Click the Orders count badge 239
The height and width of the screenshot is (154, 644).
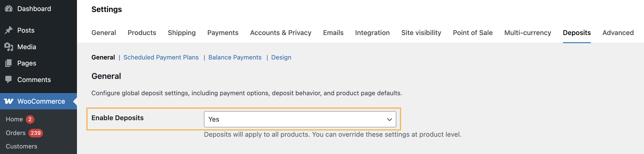point(36,133)
